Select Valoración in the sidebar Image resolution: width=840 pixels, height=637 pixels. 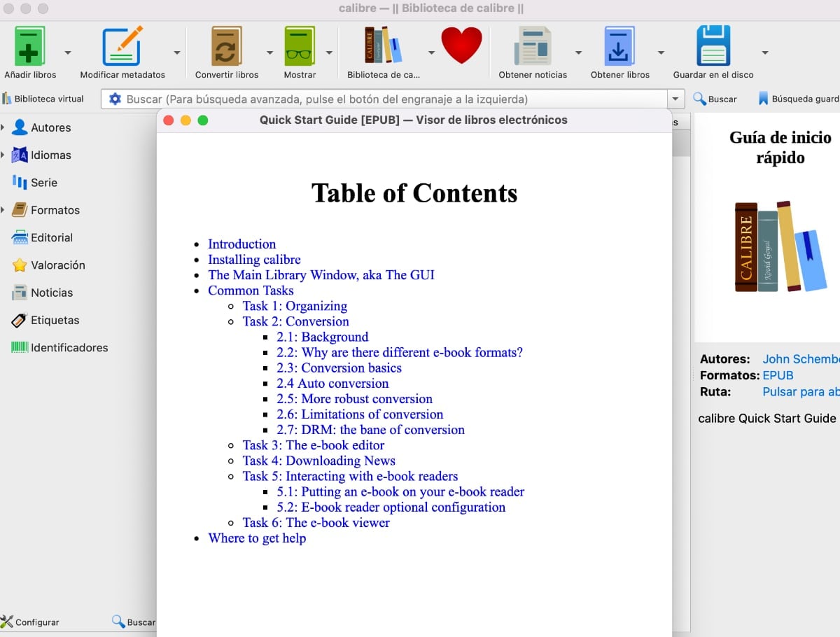(x=57, y=265)
